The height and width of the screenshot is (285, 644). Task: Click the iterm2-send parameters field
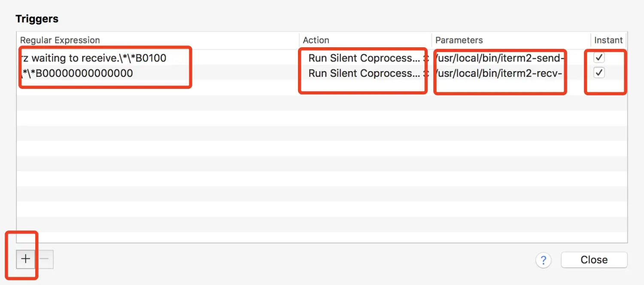[499, 58]
